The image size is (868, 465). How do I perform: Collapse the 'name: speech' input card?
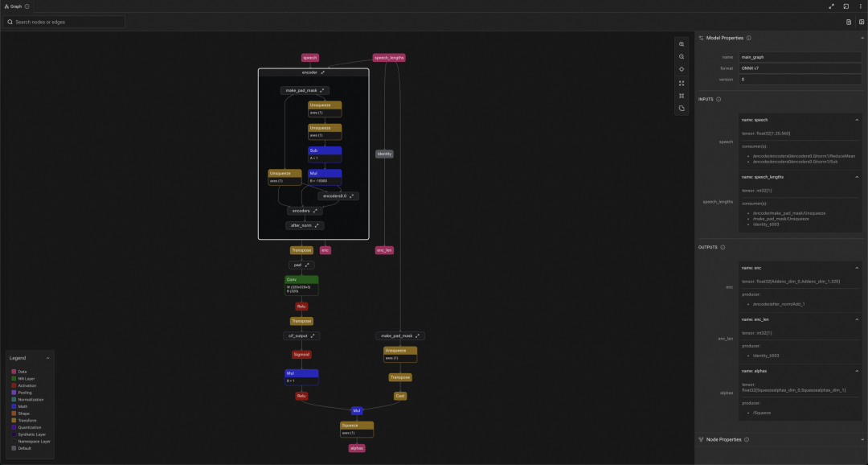point(857,120)
